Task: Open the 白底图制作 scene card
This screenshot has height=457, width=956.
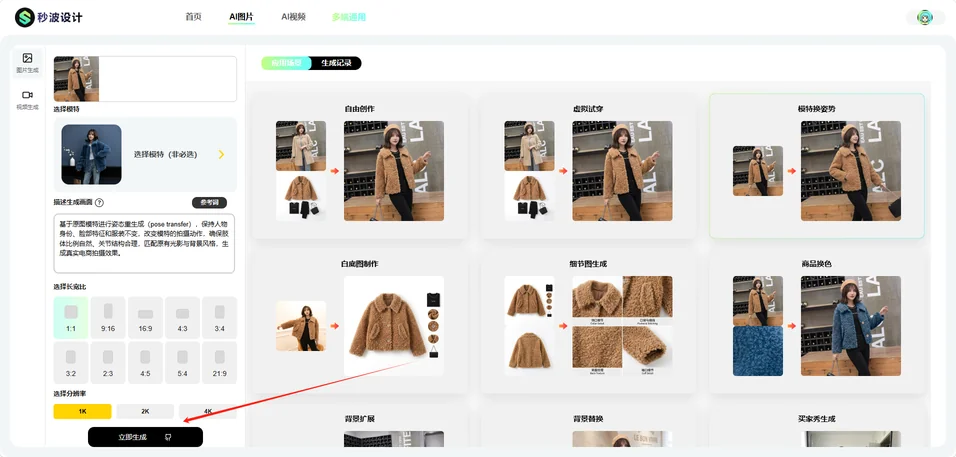Action: coord(360,321)
